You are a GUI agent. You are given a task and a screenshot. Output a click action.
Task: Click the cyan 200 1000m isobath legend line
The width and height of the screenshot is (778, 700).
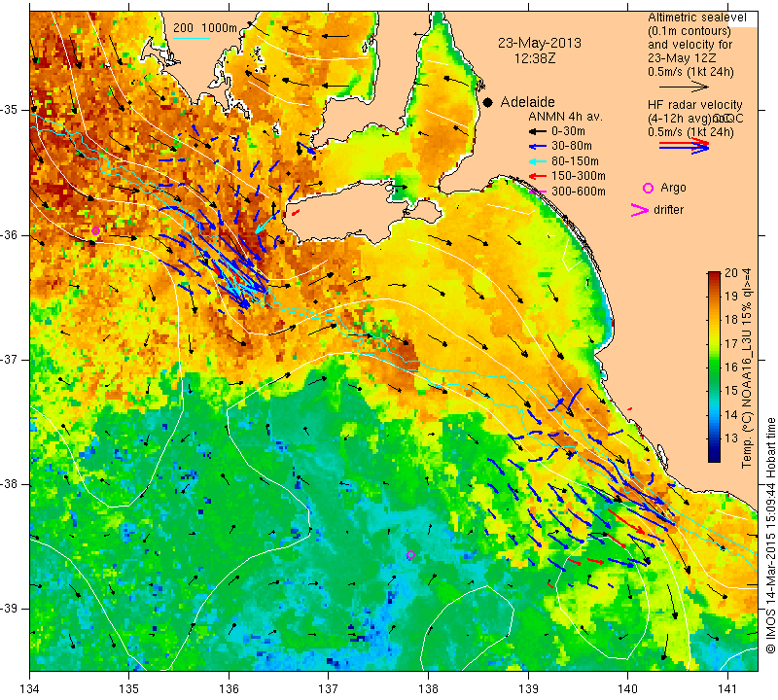[x=191, y=38]
